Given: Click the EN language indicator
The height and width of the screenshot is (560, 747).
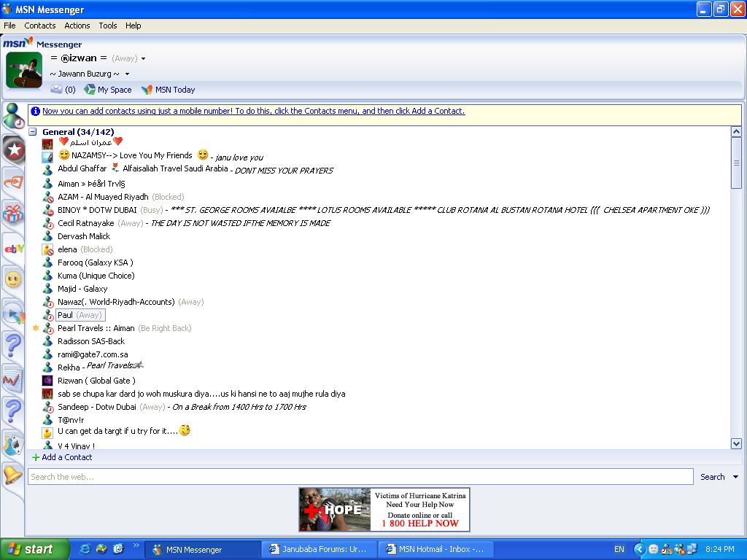Looking at the screenshot, I should click(x=619, y=549).
